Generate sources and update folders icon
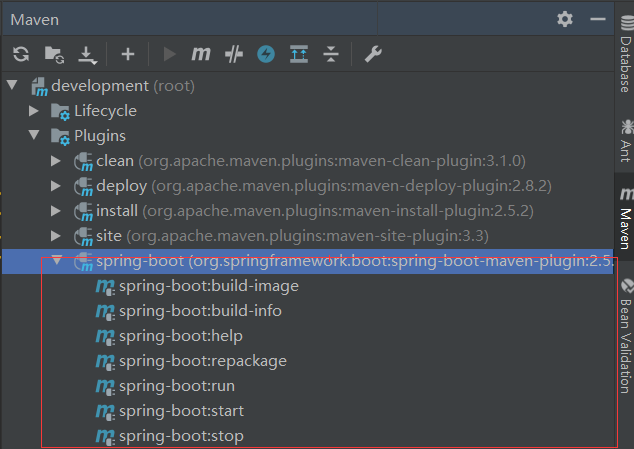This screenshot has height=449, width=634. click(x=54, y=54)
